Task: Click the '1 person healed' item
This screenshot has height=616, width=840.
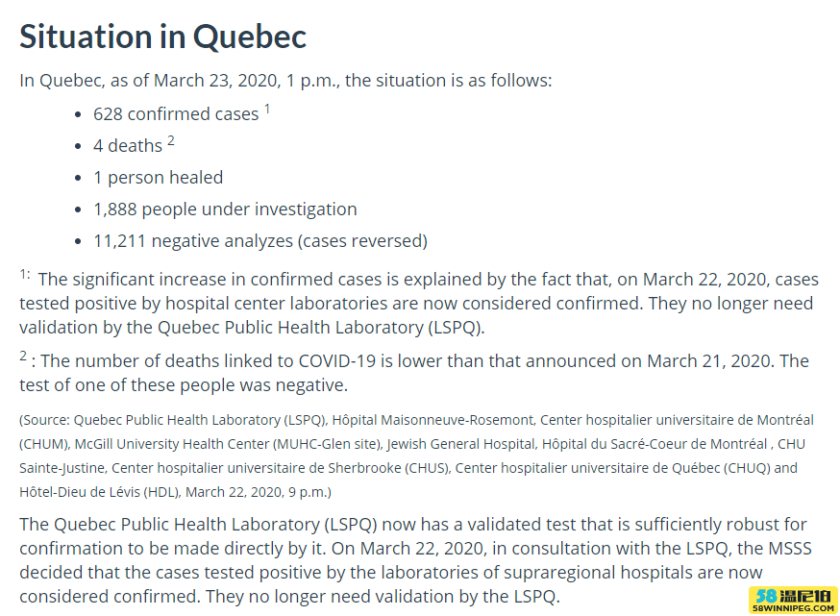Action: click(158, 177)
